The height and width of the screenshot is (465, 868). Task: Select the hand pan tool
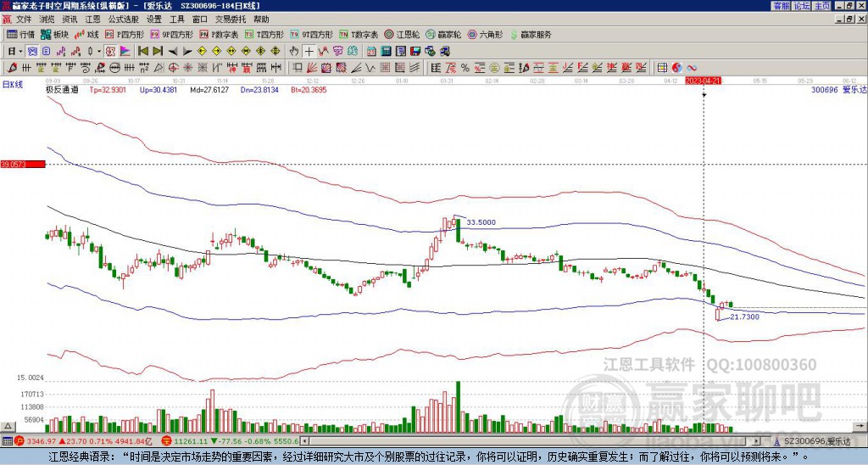pyautogui.click(x=294, y=52)
